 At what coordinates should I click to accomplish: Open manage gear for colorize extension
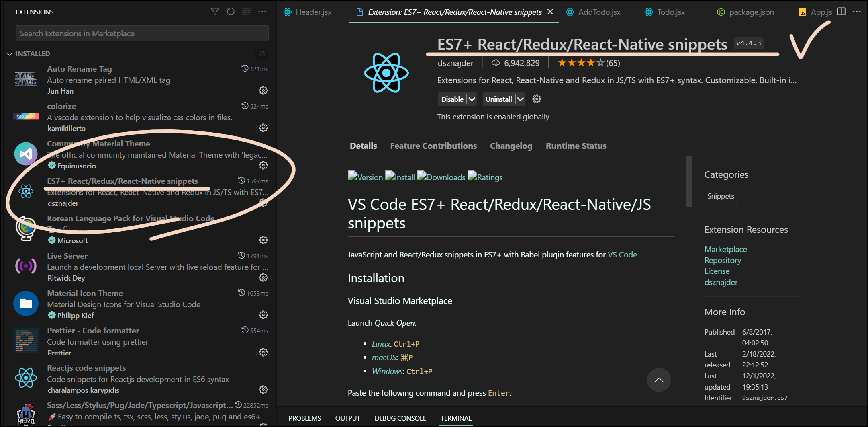point(263,128)
